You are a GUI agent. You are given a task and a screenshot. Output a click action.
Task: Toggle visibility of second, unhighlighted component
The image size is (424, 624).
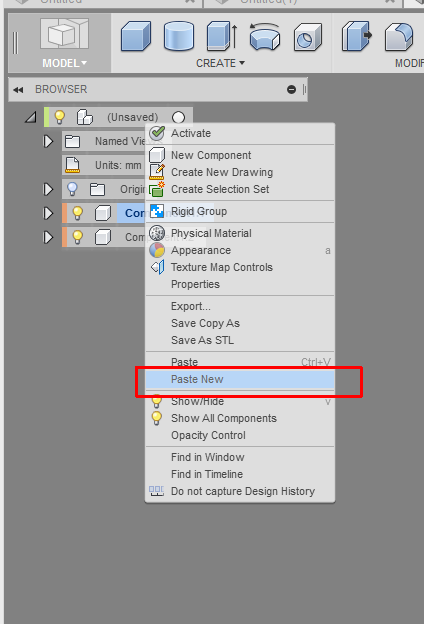77,237
